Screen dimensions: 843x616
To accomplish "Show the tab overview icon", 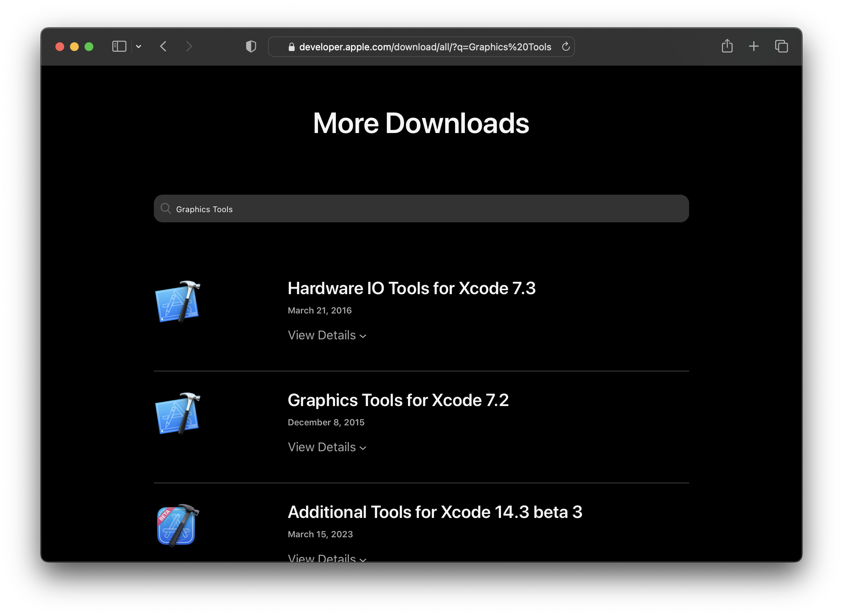I will 781,46.
